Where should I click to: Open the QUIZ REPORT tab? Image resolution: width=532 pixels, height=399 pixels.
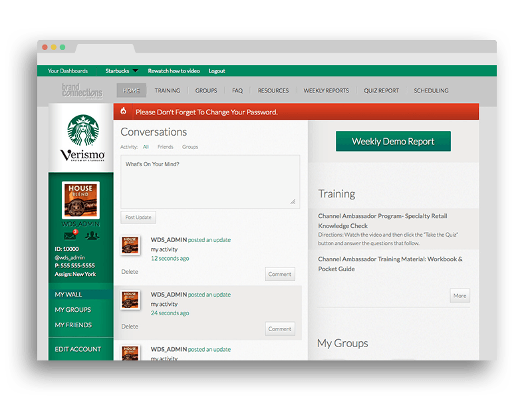(381, 90)
